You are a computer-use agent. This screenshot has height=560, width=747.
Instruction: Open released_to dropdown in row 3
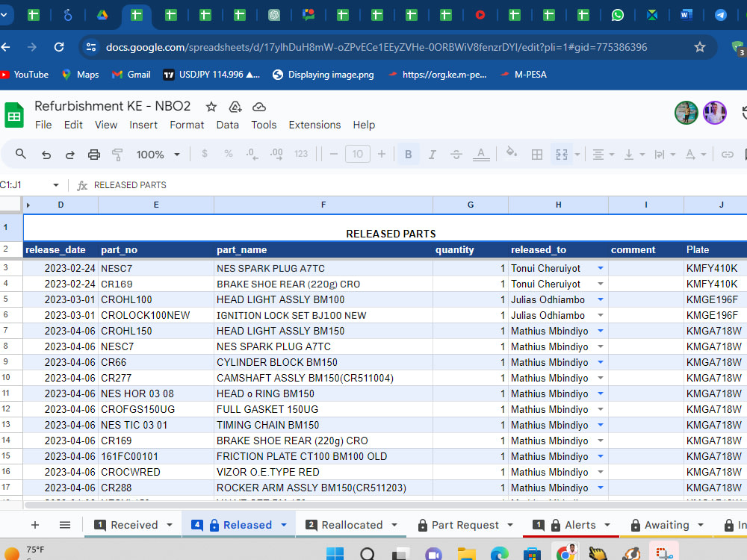[601, 268]
